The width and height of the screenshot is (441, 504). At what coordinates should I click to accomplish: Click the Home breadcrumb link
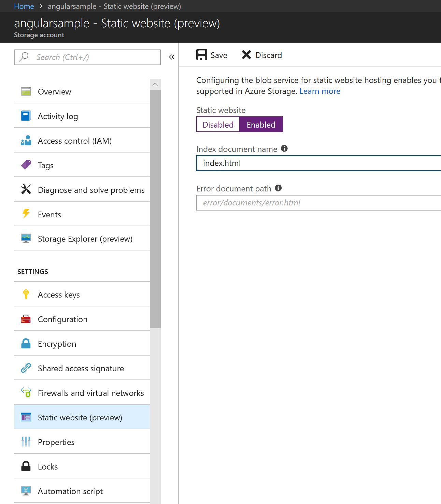pyautogui.click(x=24, y=6)
